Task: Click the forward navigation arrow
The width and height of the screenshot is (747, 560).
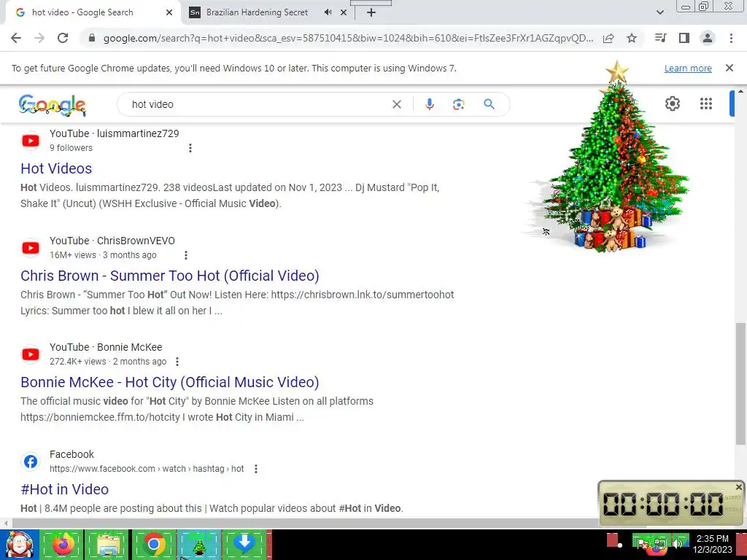Action: (39, 38)
